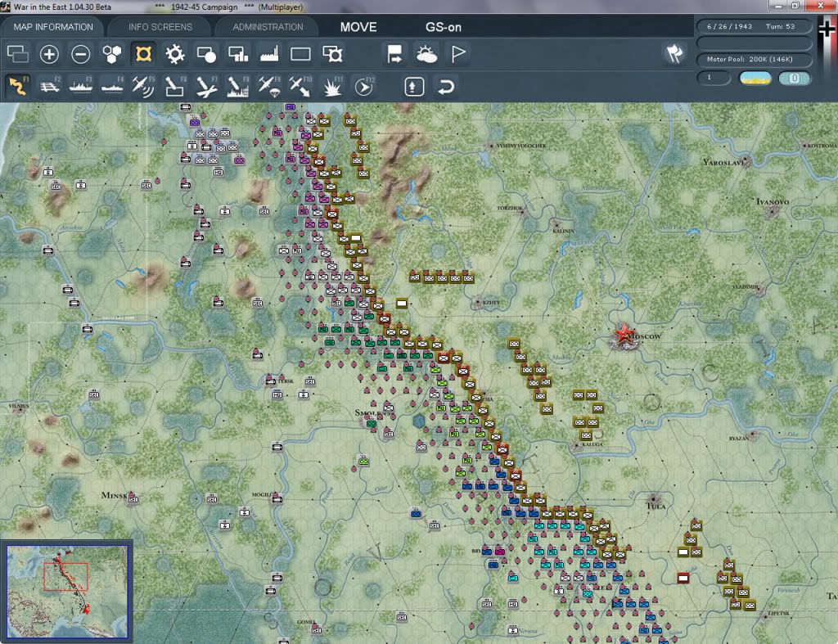The width and height of the screenshot is (838, 644).
Task: Click the teal pill showing 0
Action: click(x=795, y=78)
